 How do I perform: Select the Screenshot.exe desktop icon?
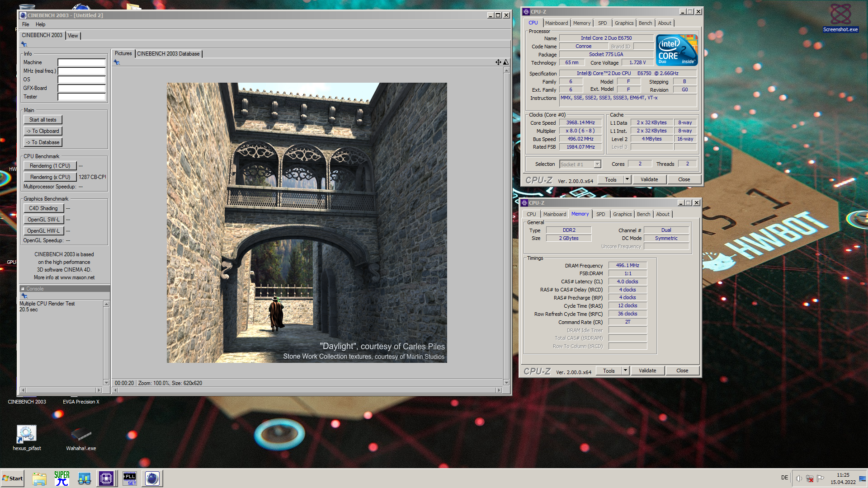click(x=840, y=17)
